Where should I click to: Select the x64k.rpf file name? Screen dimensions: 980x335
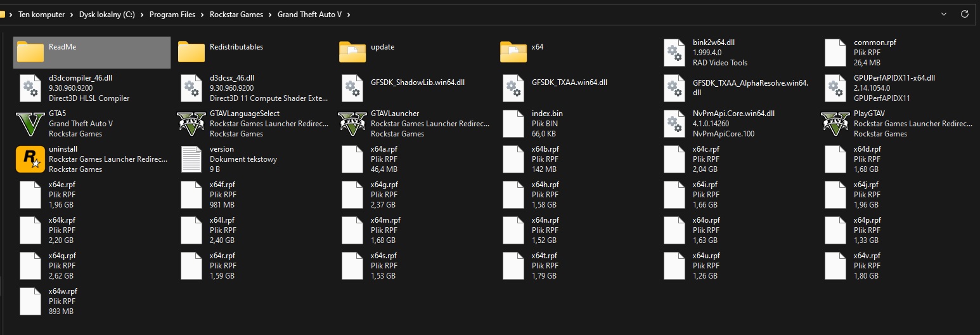(62, 220)
